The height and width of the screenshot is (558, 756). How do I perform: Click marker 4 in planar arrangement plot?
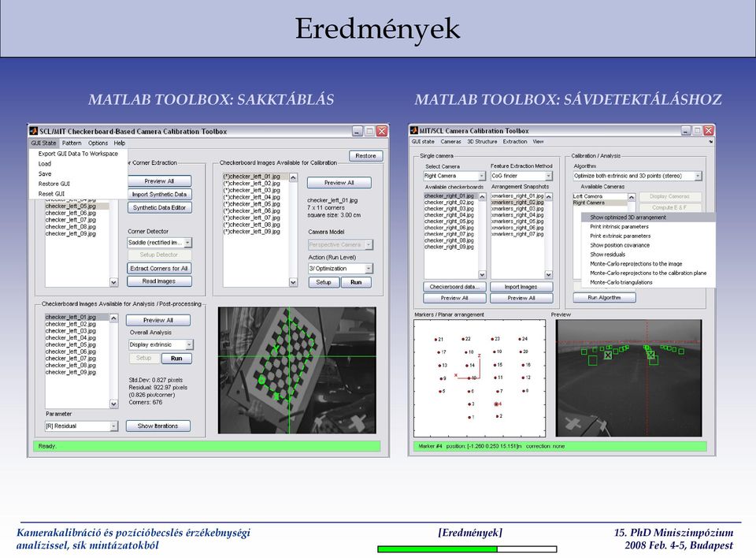(x=496, y=404)
